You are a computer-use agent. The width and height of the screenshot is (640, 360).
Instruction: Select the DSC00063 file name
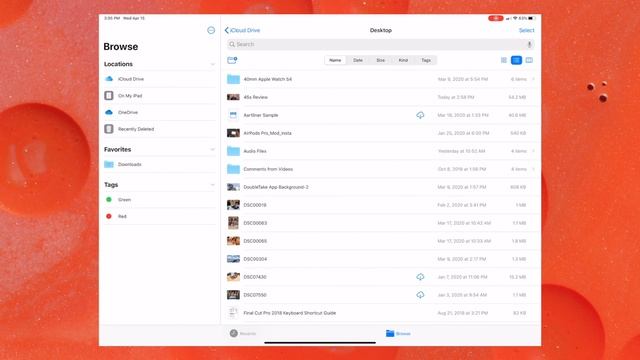coord(255,223)
